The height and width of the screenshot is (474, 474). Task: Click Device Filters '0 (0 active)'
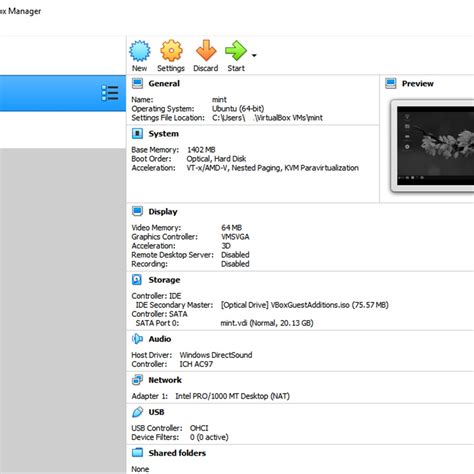coord(209,437)
